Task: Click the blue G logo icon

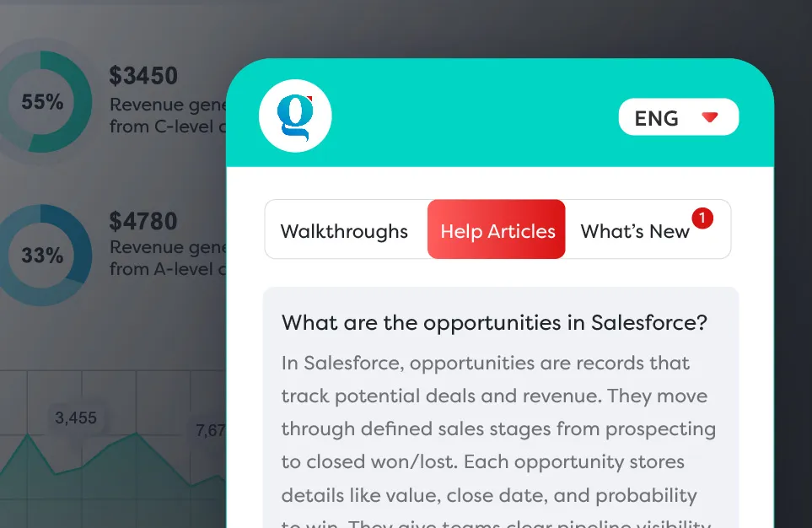Action: [x=295, y=116]
